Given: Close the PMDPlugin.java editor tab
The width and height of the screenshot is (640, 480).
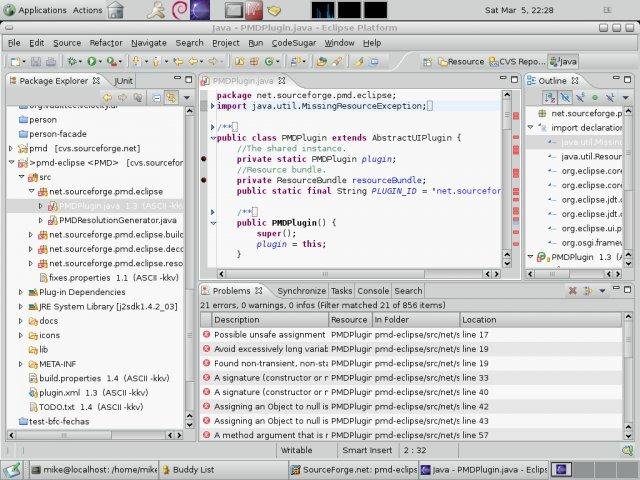Looking at the screenshot, I should point(282,80).
